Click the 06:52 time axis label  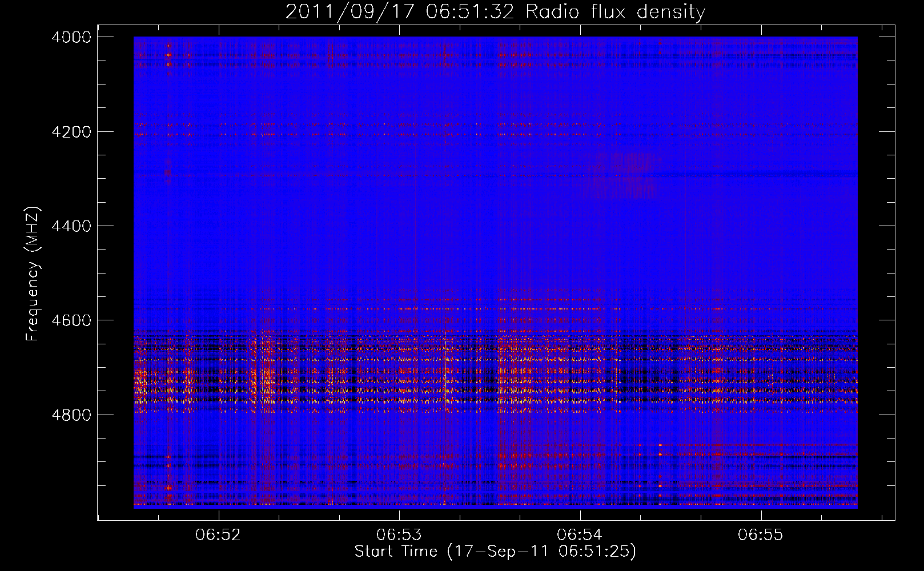click(x=218, y=535)
